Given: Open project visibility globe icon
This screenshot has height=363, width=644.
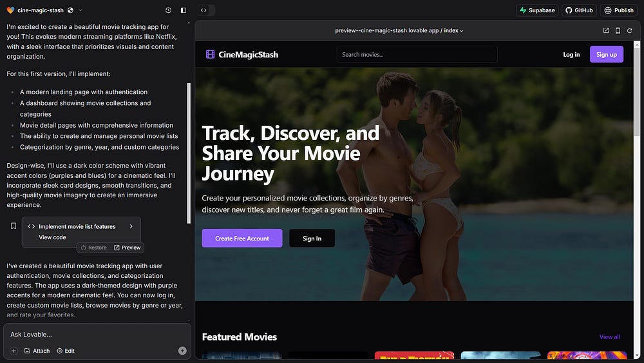Looking at the screenshot, I should 71,10.
